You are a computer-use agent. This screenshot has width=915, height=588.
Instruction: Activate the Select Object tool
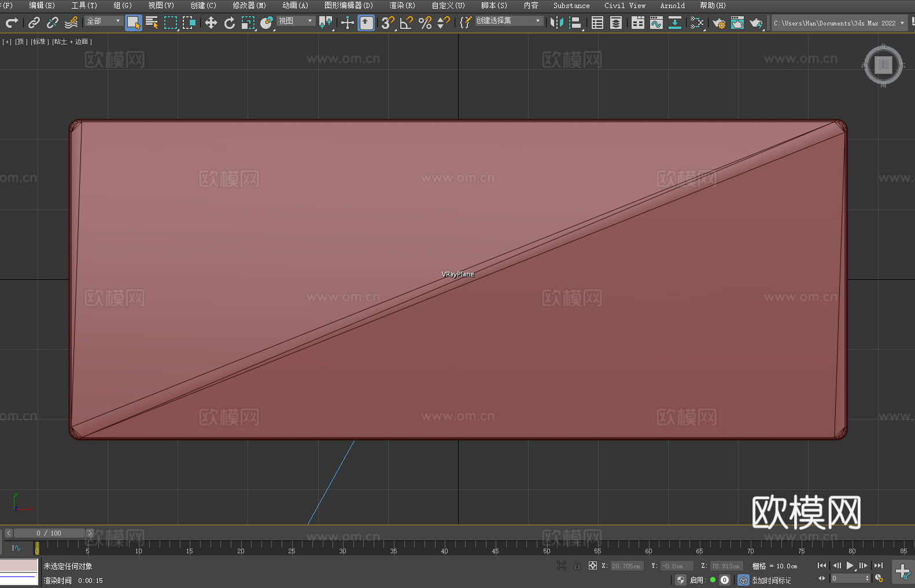pyautogui.click(x=134, y=23)
